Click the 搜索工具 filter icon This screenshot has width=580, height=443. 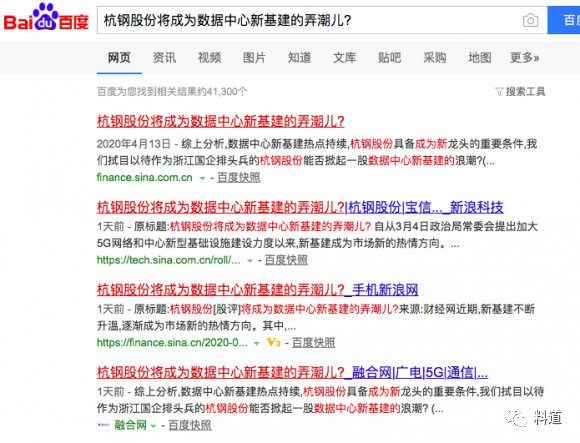pyautogui.click(x=499, y=91)
